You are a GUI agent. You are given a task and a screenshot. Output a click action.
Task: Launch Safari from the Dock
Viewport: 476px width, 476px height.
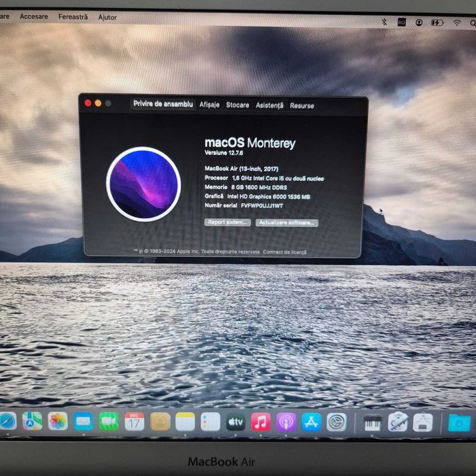point(7,421)
